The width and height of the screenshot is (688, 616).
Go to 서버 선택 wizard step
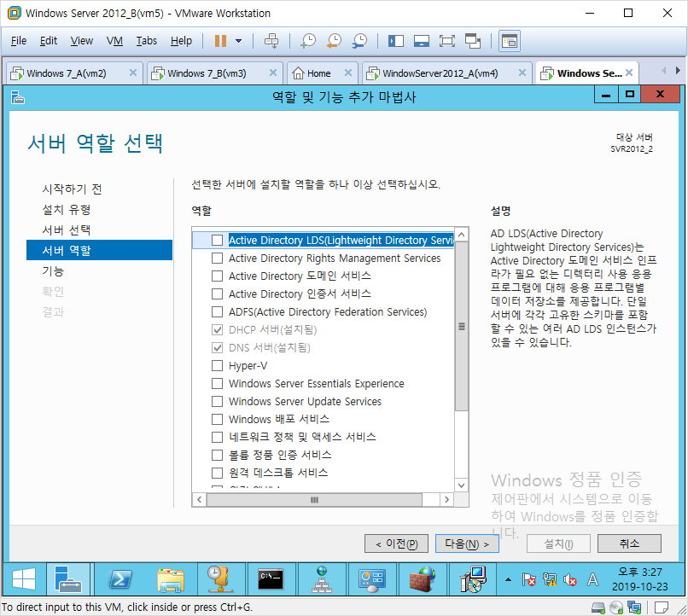point(67,230)
